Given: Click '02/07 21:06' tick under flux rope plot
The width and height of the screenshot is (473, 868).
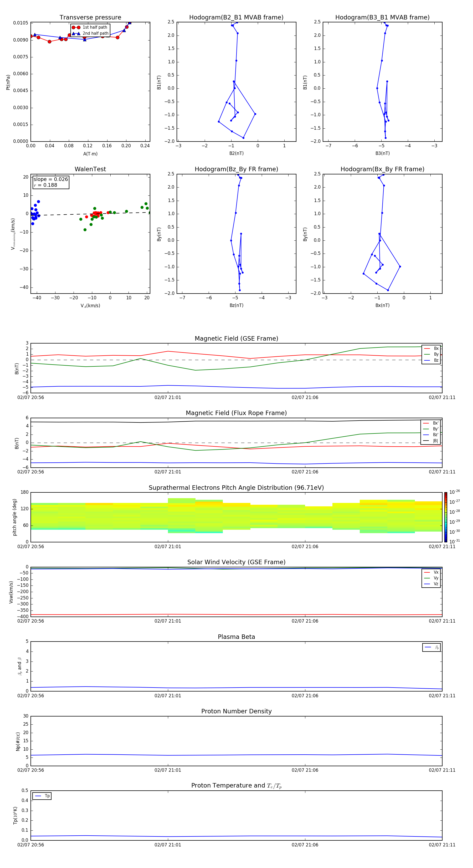Looking at the screenshot, I should point(305,472).
